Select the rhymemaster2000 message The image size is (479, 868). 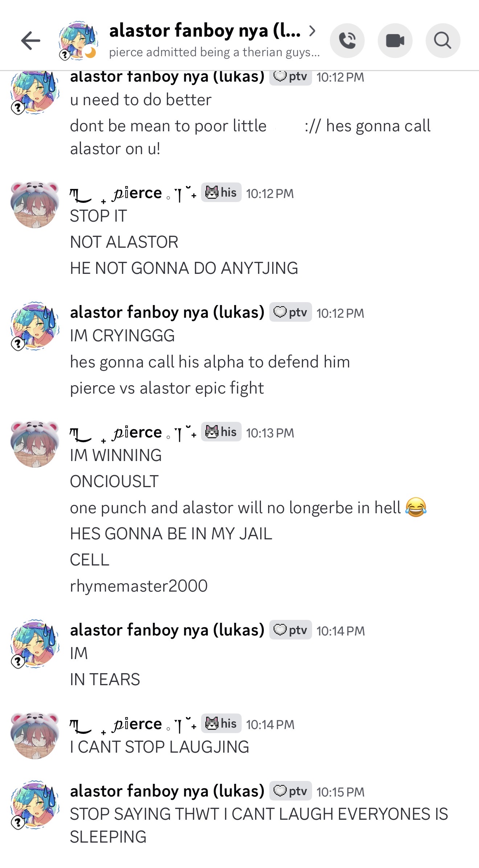pyautogui.click(x=139, y=585)
